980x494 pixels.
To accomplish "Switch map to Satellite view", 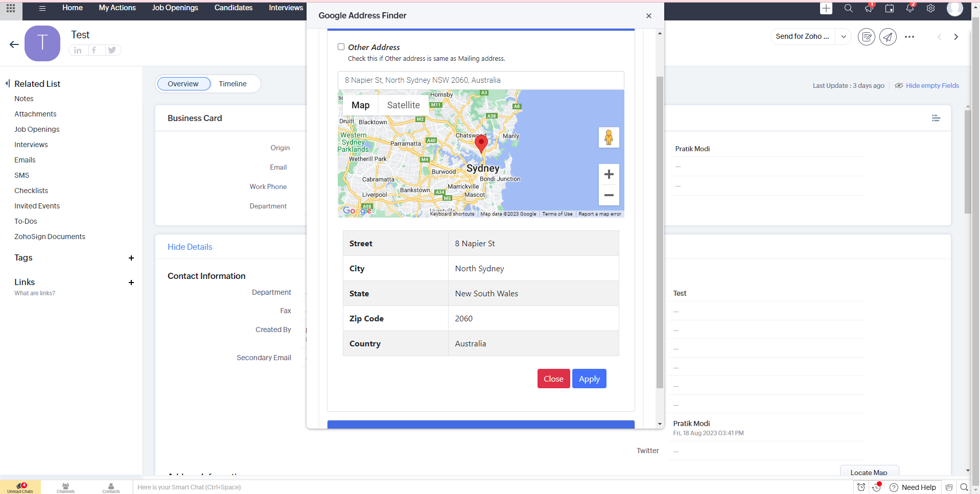I will pyautogui.click(x=404, y=105).
